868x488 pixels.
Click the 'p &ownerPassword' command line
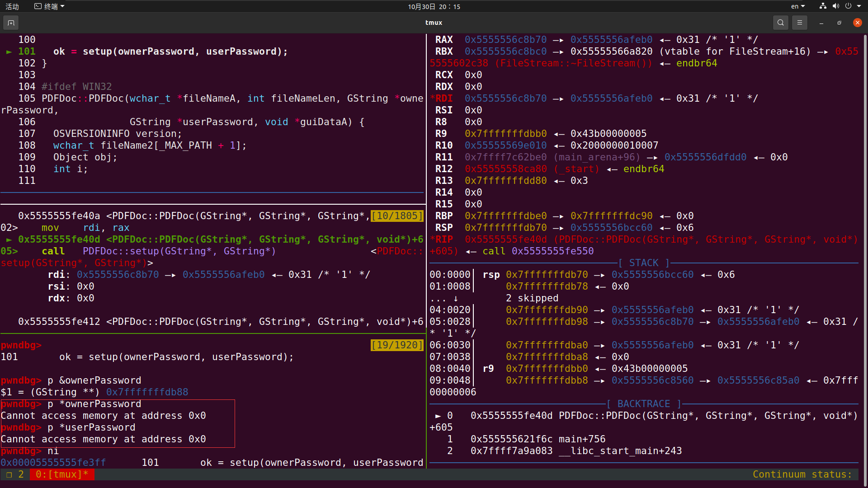point(71,380)
